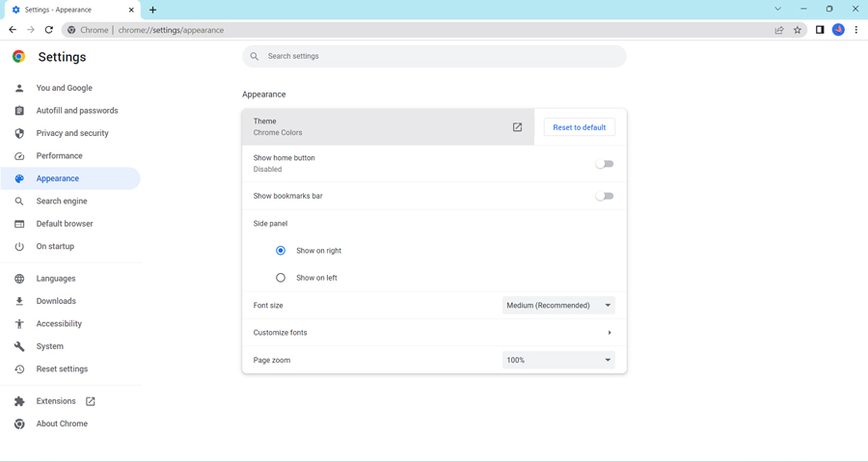Image resolution: width=868 pixels, height=462 pixels.
Task: Select the Show on left radio option
Action: [x=281, y=278]
